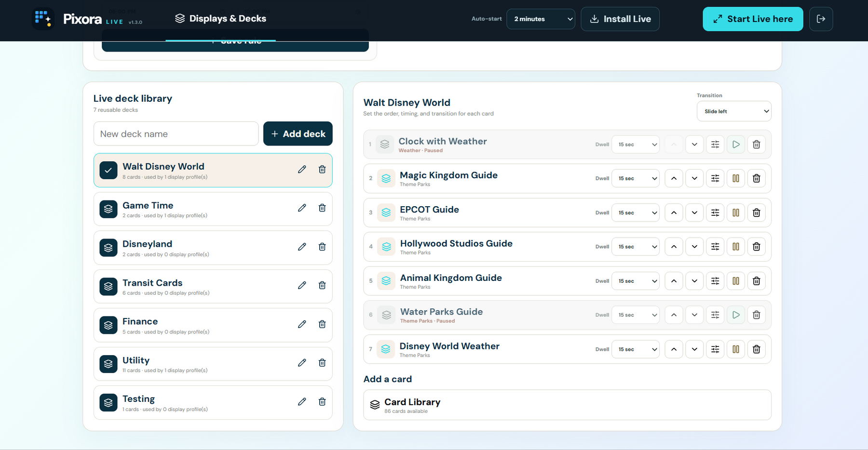Select the Walt Disney World deck checkmark
The width and height of the screenshot is (868, 450).
click(108, 170)
